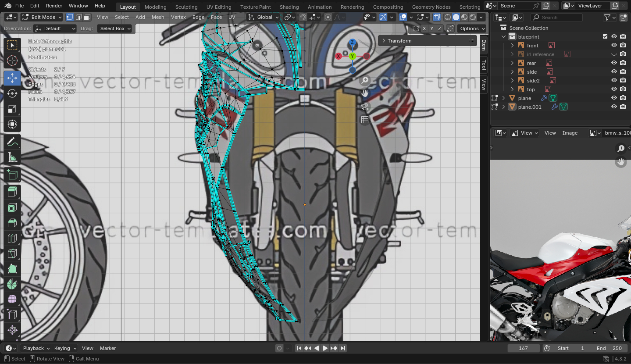This screenshot has width=631, height=364.
Task: Uncheck the blueprint collection checkbox
Action: tap(605, 37)
